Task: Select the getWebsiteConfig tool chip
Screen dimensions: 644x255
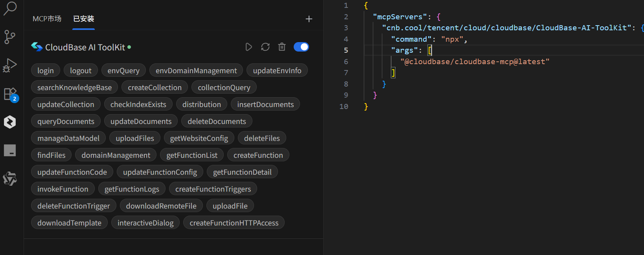Action: pos(199,138)
